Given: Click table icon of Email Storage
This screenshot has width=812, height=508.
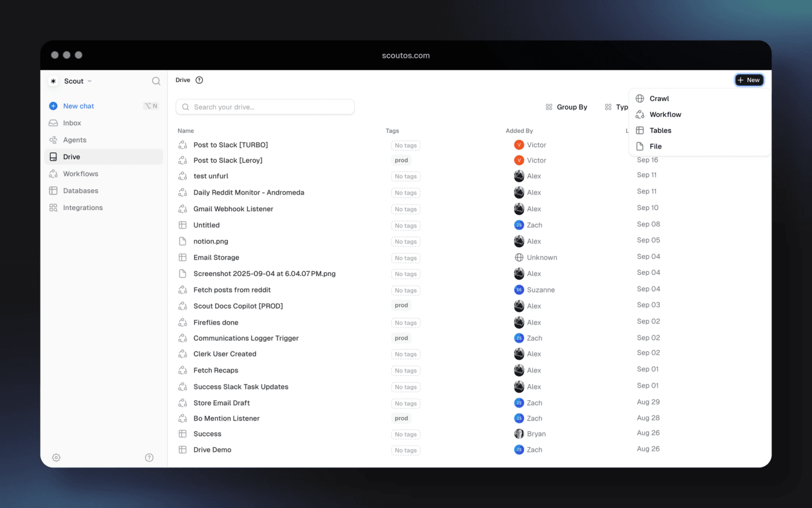Looking at the screenshot, I should tap(183, 257).
